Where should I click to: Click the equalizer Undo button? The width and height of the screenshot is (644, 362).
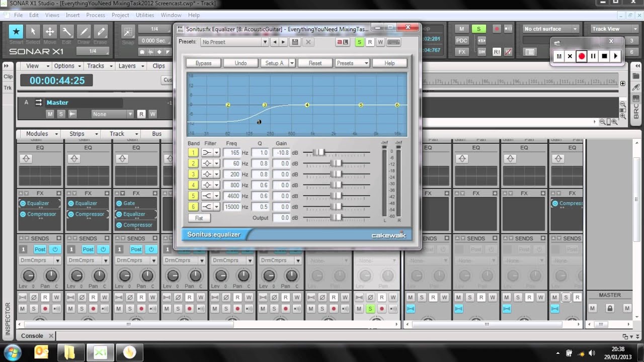coord(240,63)
